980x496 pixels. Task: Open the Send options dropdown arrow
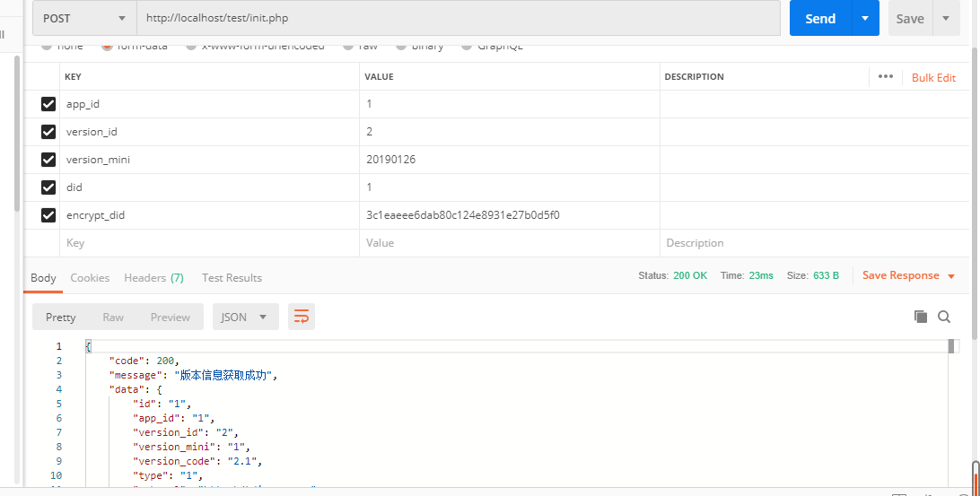[x=866, y=18]
